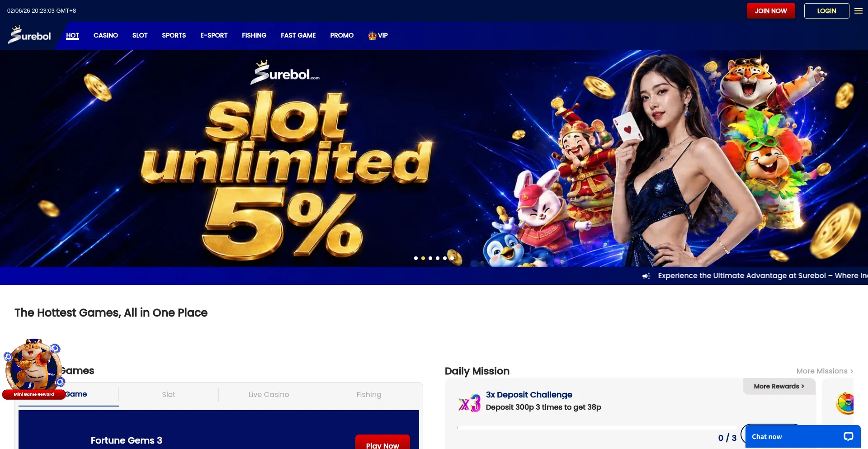Select FISHING in the navigation bar
The height and width of the screenshot is (449, 868).
(x=254, y=35)
